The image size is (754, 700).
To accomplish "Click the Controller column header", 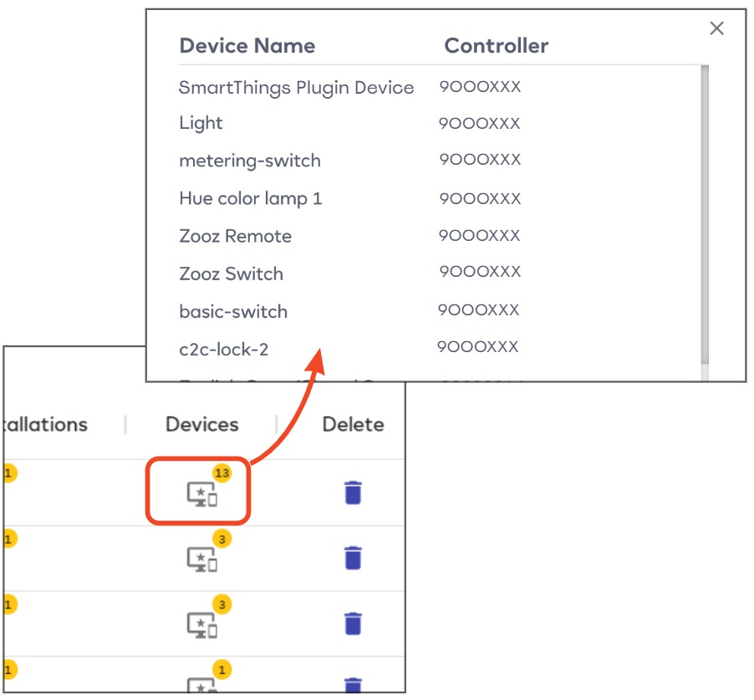I will pos(497,46).
